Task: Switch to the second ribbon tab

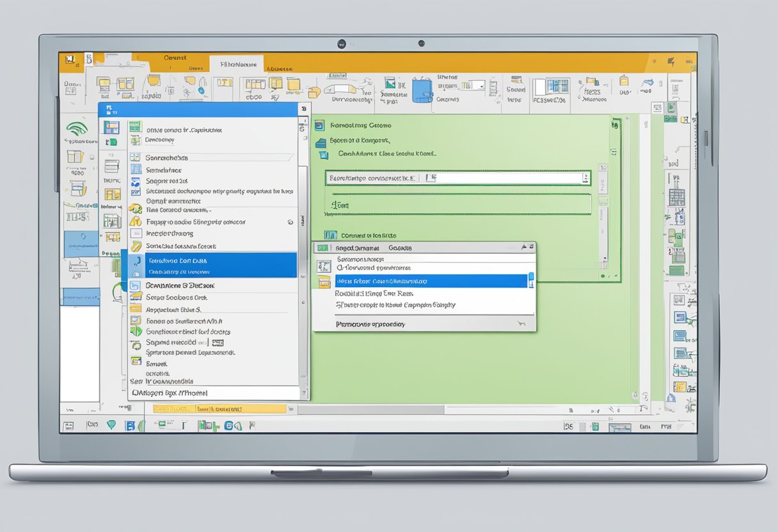Action: 237,64
